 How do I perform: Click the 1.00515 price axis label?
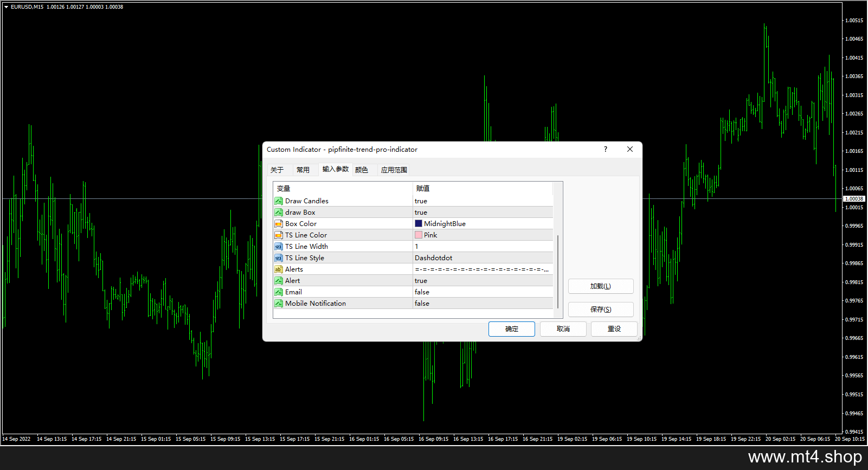[854, 21]
